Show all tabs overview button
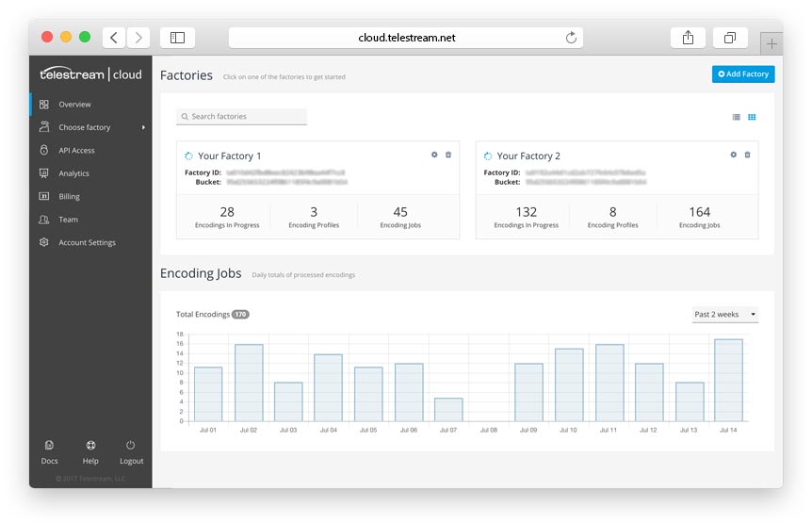Screen dimensions: 812x523 pos(730,38)
